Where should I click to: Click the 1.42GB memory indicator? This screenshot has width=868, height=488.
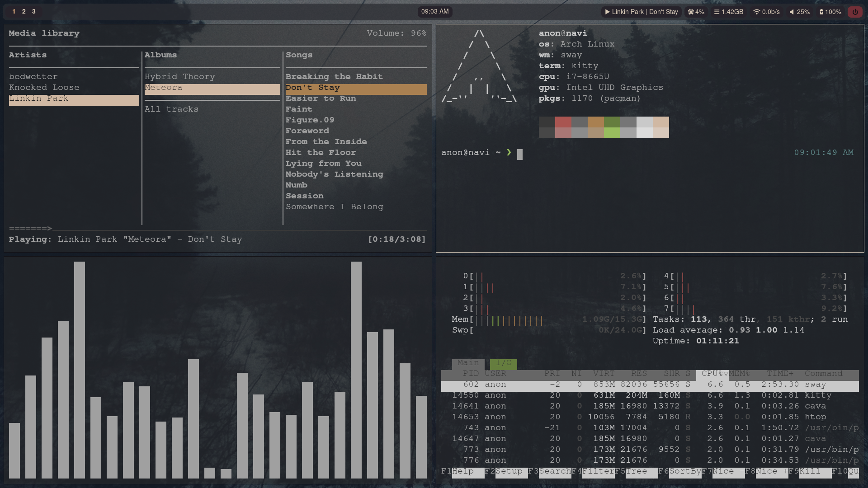point(729,12)
